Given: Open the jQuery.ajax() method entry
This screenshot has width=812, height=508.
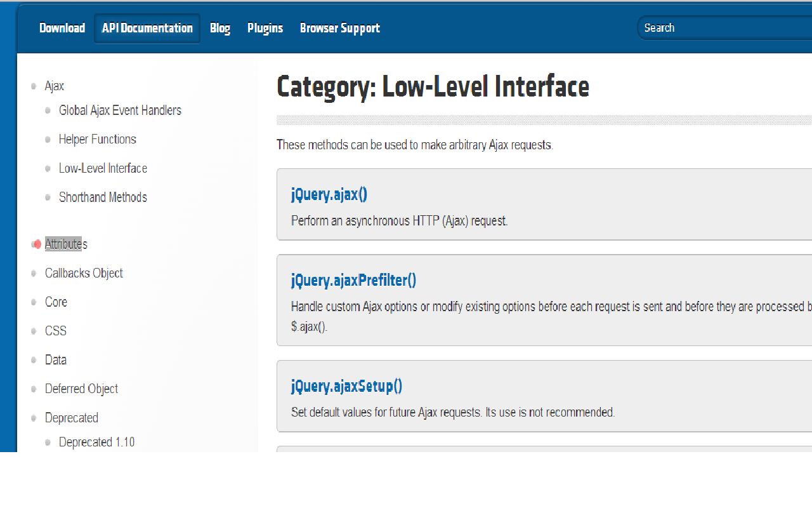Looking at the screenshot, I should point(329,195).
